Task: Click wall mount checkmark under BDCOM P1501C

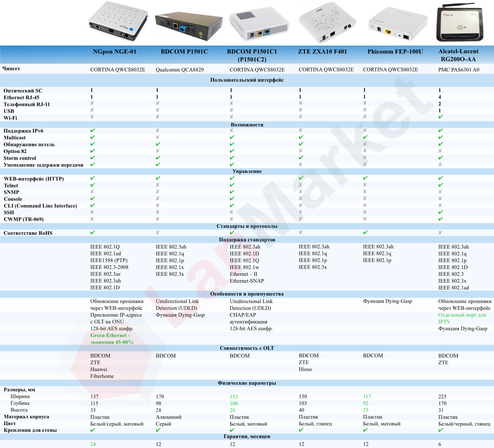Action: coord(158,430)
